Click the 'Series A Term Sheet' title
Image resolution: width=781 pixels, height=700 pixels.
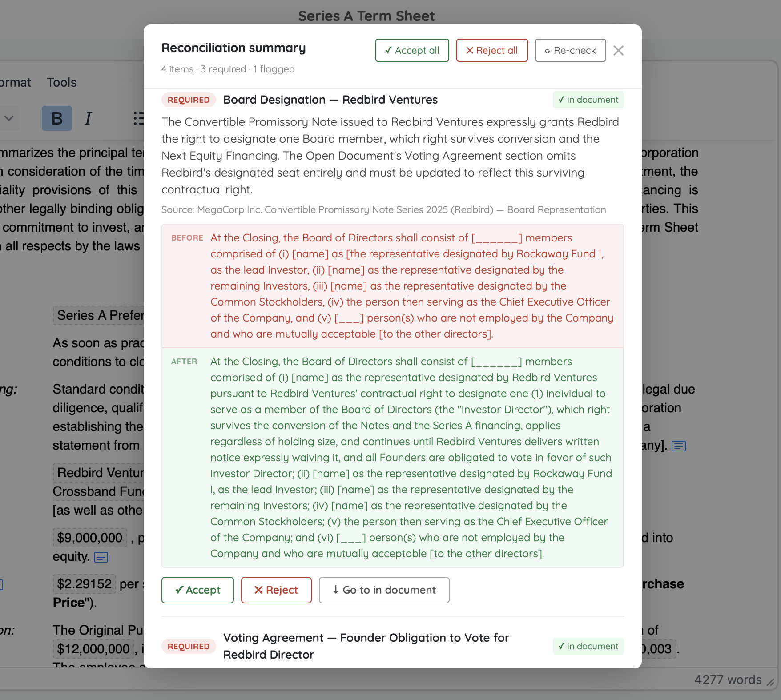pyautogui.click(x=366, y=16)
